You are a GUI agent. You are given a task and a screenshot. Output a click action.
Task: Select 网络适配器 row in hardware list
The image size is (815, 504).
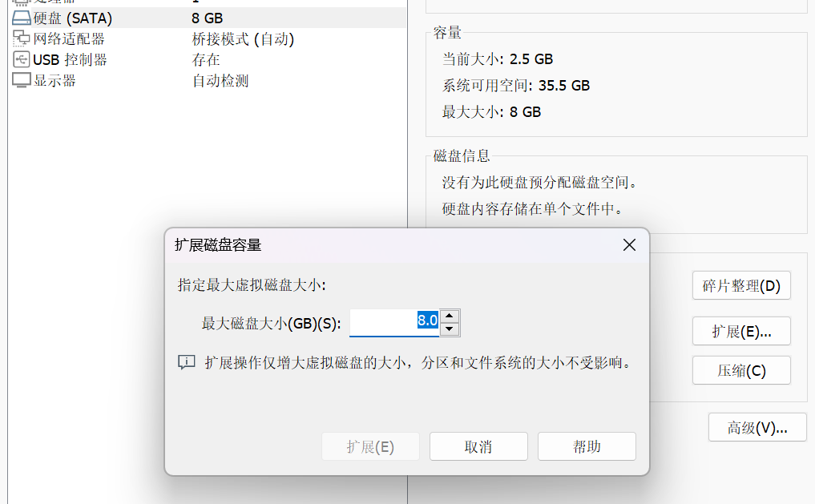(208, 39)
